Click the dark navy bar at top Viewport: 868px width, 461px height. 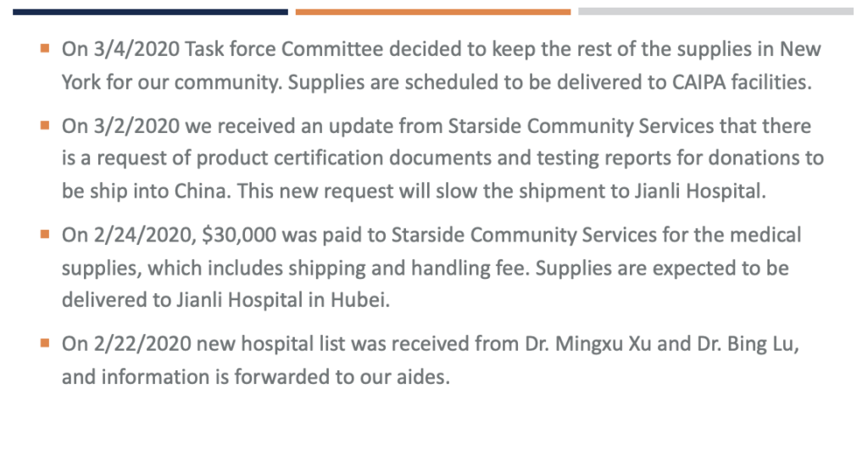pos(150,12)
